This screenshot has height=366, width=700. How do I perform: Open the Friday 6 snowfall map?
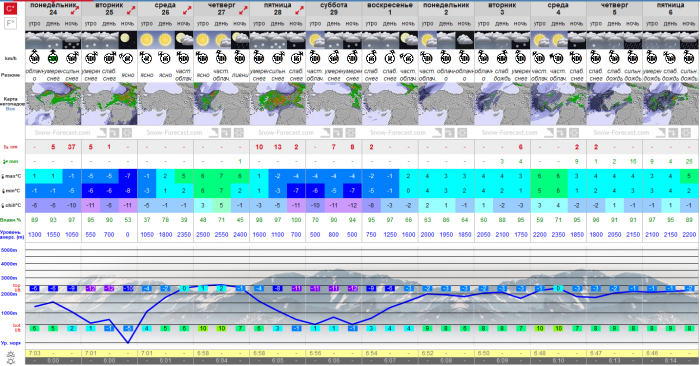[671, 104]
